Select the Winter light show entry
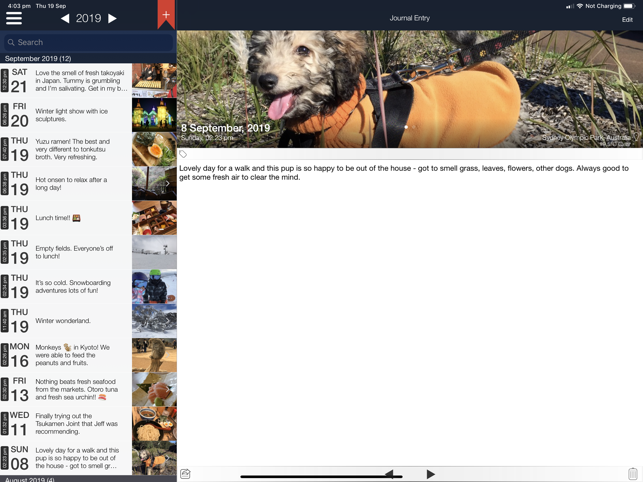 [x=88, y=115]
